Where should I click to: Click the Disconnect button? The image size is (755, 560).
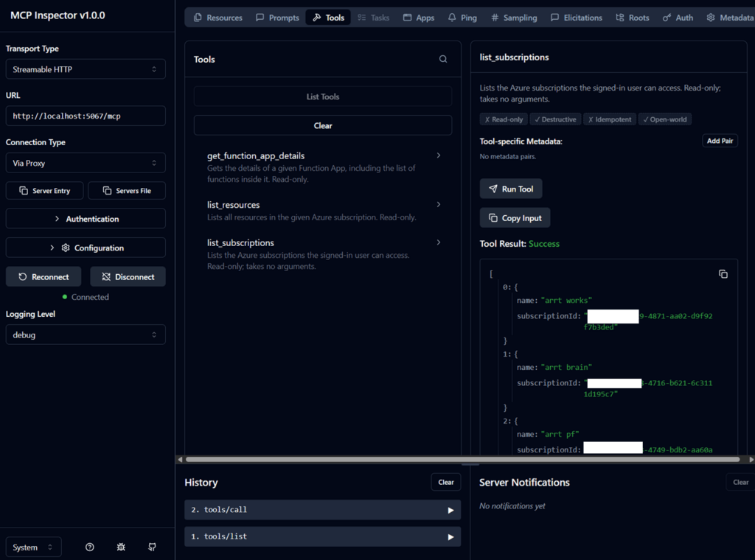(128, 276)
